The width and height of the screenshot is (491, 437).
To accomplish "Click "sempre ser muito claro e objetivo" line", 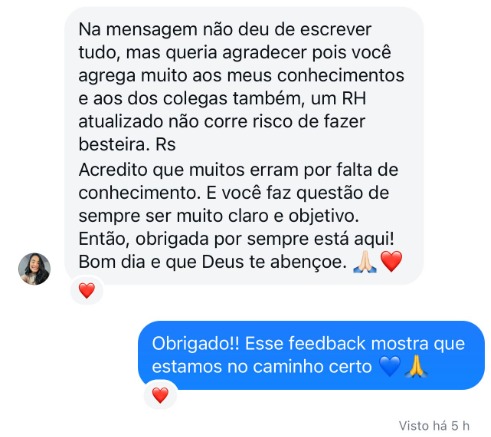I will point(219,216).
